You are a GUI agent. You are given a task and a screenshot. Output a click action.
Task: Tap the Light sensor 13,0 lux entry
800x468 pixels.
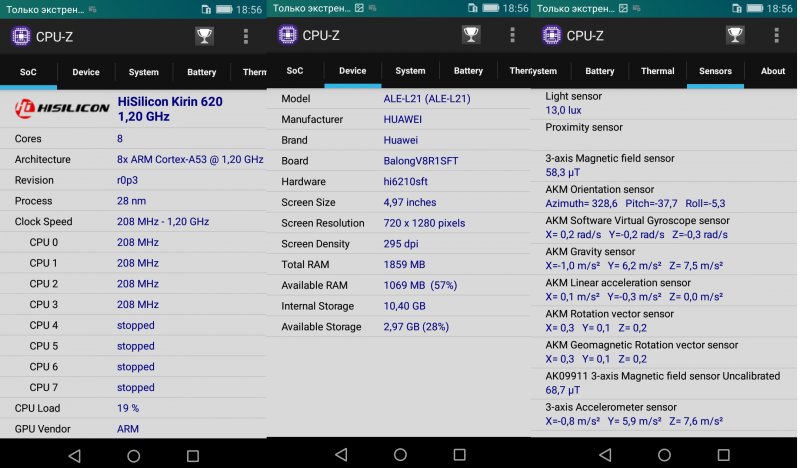coord(664,104)
